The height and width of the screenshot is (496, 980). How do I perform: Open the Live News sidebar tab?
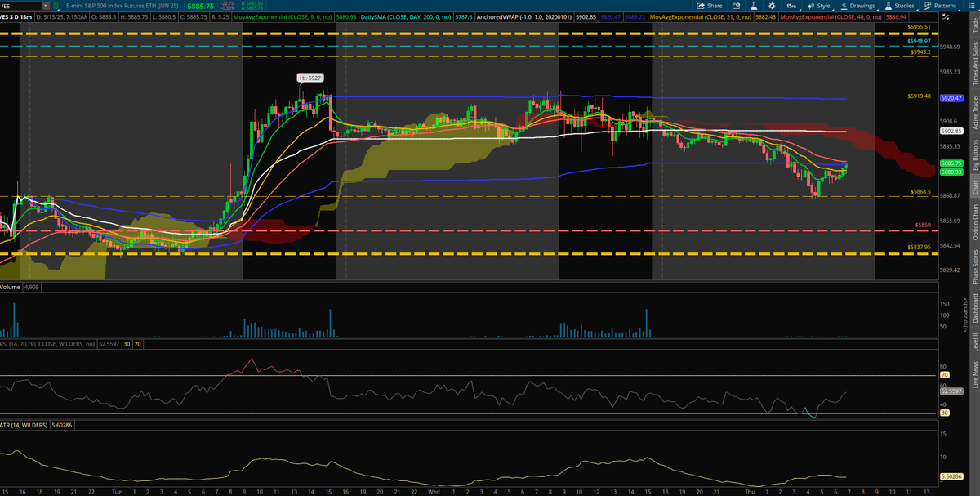973,375
